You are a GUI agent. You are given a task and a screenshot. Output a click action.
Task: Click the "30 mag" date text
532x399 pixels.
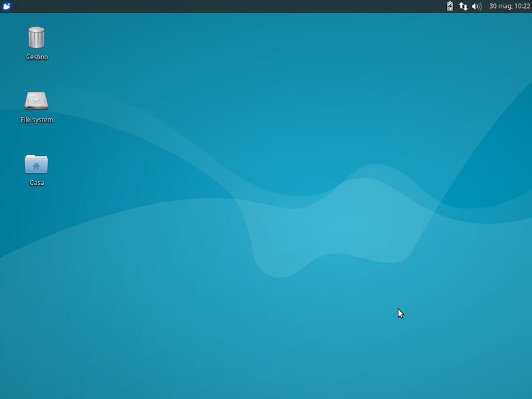pyautogui.click(x=500, y=7)
